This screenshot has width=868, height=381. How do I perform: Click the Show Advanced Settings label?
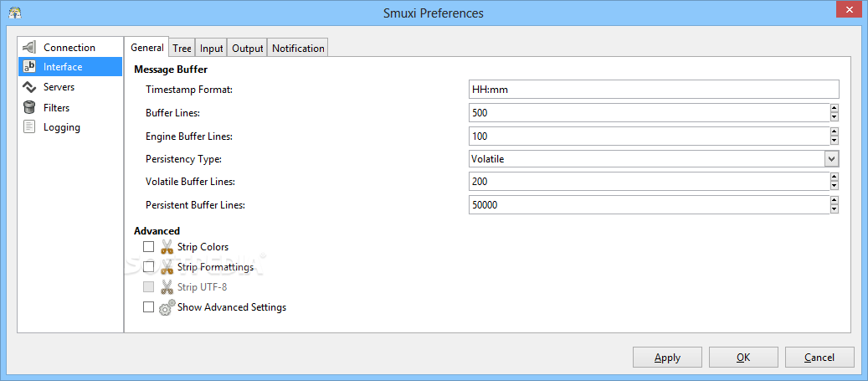pos(231,306)
